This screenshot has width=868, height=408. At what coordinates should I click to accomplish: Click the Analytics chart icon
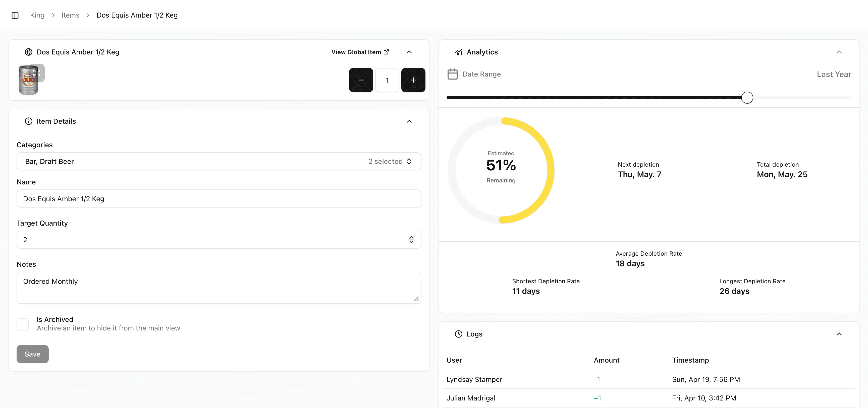pyautogui.click(x=459, y=52)
